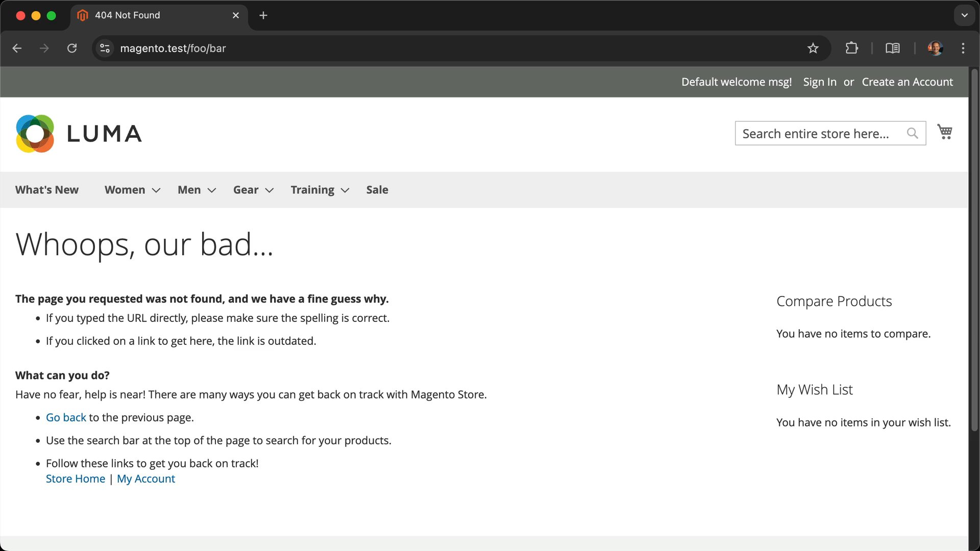The image size is (980, 551).
Task: Open the Training category
Action: [x=312, y=190]
